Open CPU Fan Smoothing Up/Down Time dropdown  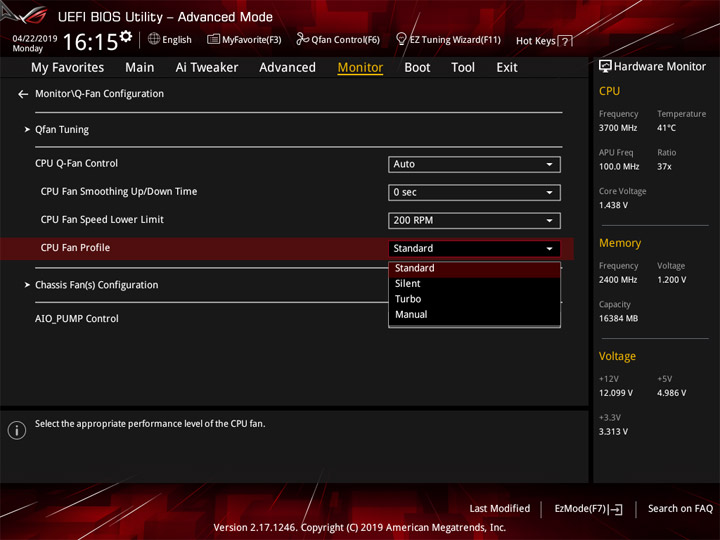[x=474, y=192]
